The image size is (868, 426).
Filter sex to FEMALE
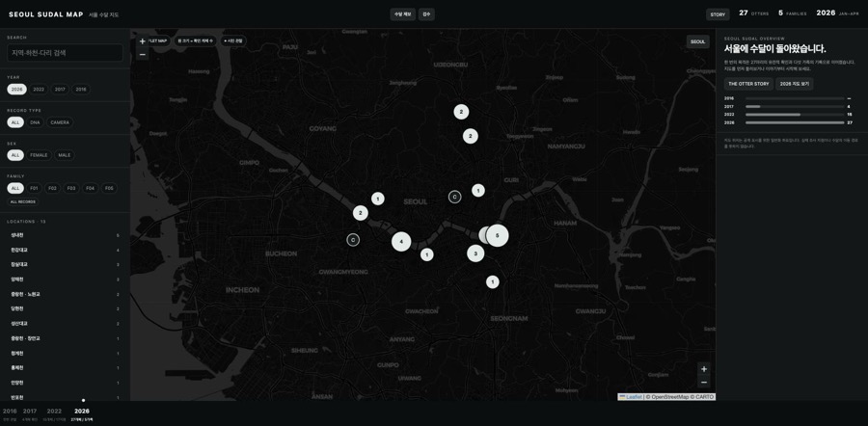39,155
